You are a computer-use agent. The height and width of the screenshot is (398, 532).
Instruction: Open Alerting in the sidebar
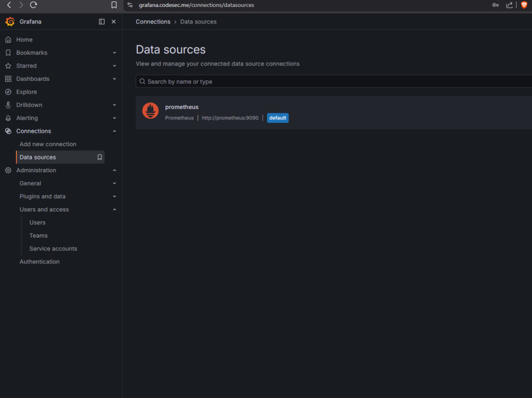click(x=27, y=118)
